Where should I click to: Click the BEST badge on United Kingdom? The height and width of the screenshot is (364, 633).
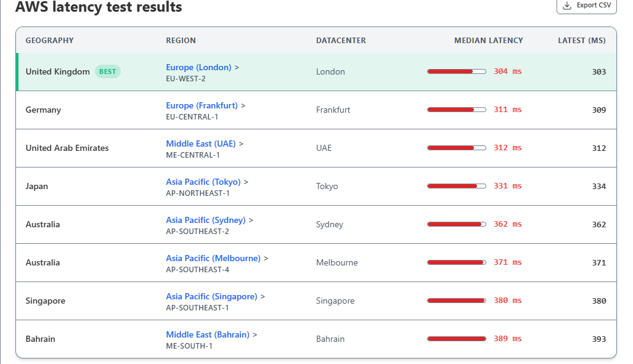tap(108, 71)
